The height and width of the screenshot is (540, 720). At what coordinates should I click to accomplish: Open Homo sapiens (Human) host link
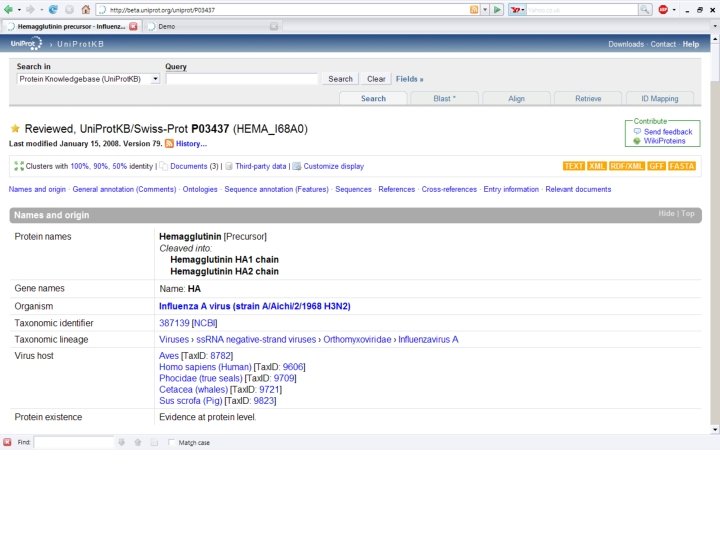205,367
